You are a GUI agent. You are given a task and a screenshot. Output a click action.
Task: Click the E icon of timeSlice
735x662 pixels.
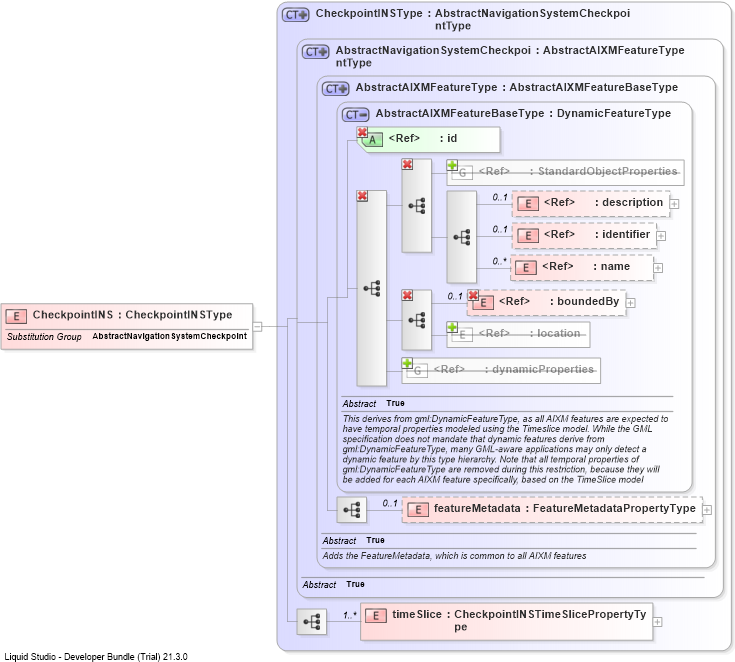coord(376,616)
